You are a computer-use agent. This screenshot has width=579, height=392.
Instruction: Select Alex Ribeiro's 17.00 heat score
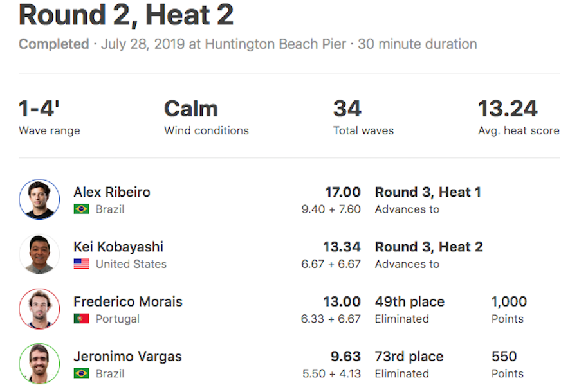(343, 192)
